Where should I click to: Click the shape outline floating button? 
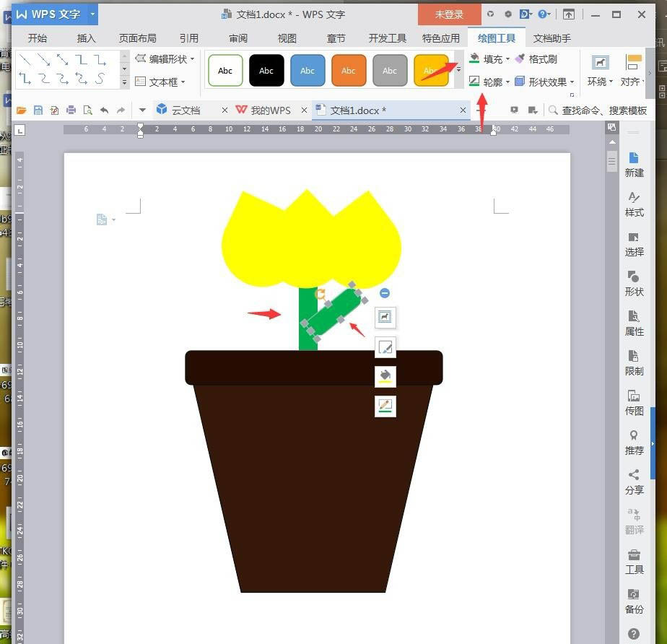tap(385, 406)
